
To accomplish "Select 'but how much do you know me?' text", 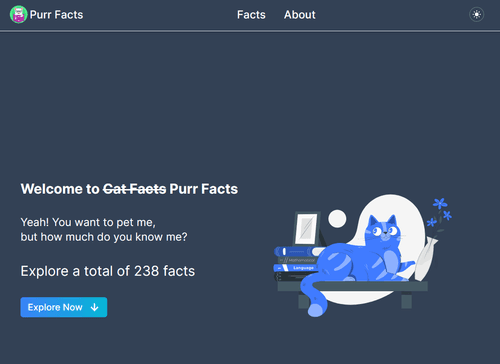I will 104,237.
